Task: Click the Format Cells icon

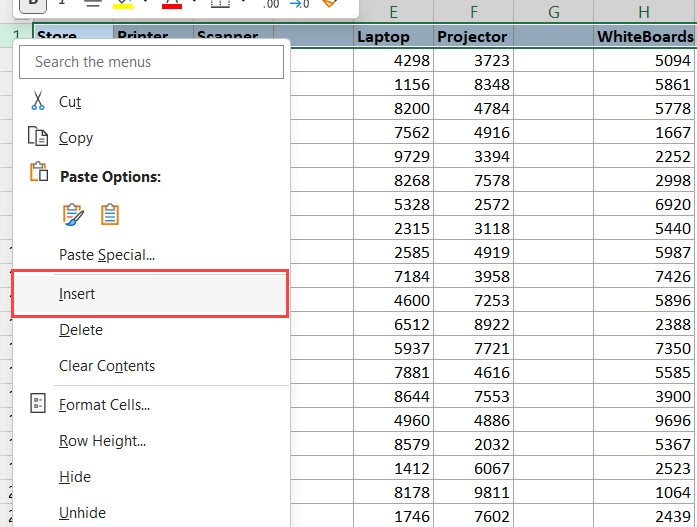Action: coord(38,403)
